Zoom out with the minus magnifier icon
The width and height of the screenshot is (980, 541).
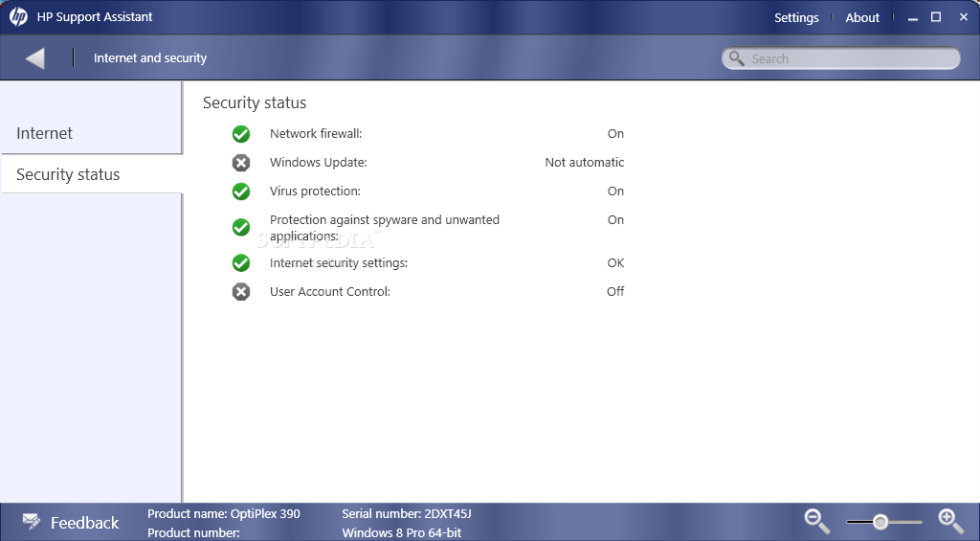click(x=817, y=521)
